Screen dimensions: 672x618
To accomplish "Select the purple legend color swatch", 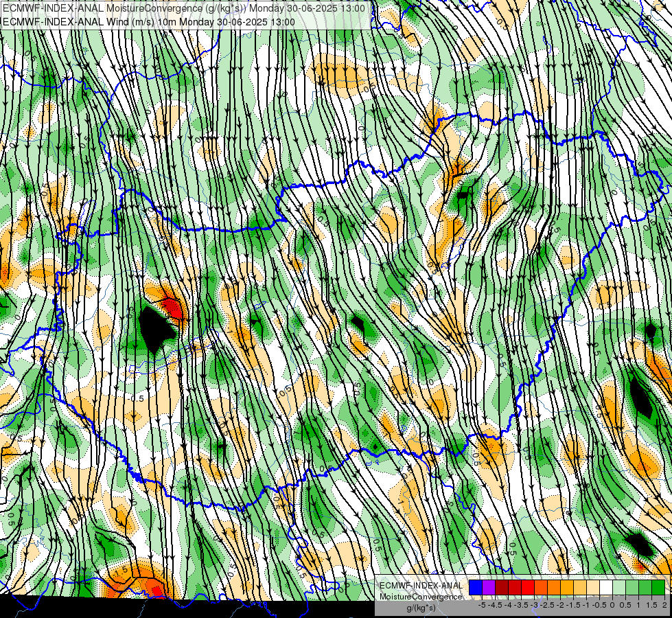I will point(489,588).
